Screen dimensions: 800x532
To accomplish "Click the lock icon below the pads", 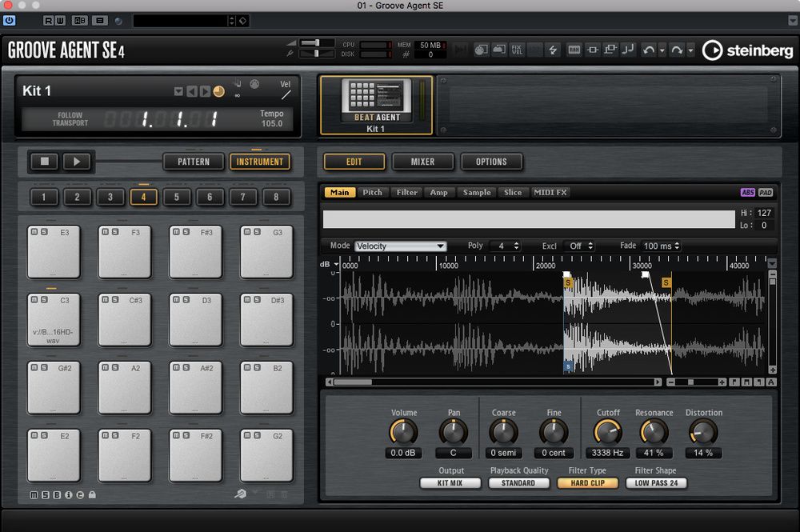I will [92, 494].
